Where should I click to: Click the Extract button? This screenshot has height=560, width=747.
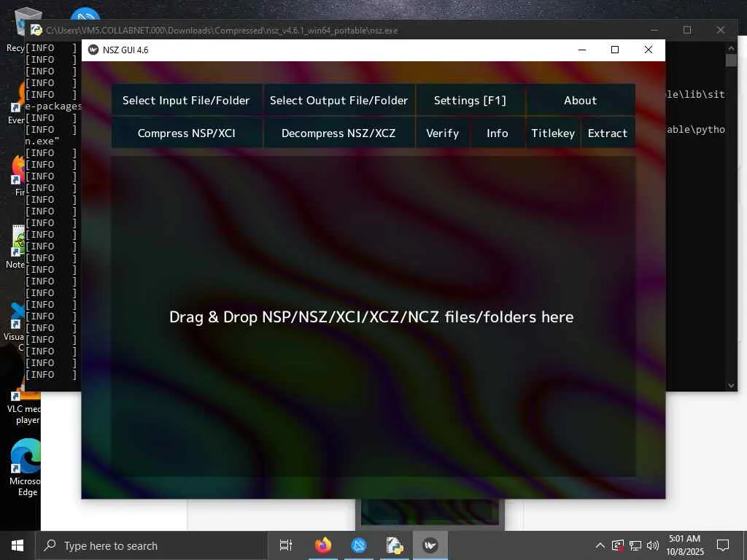[608, 133]
